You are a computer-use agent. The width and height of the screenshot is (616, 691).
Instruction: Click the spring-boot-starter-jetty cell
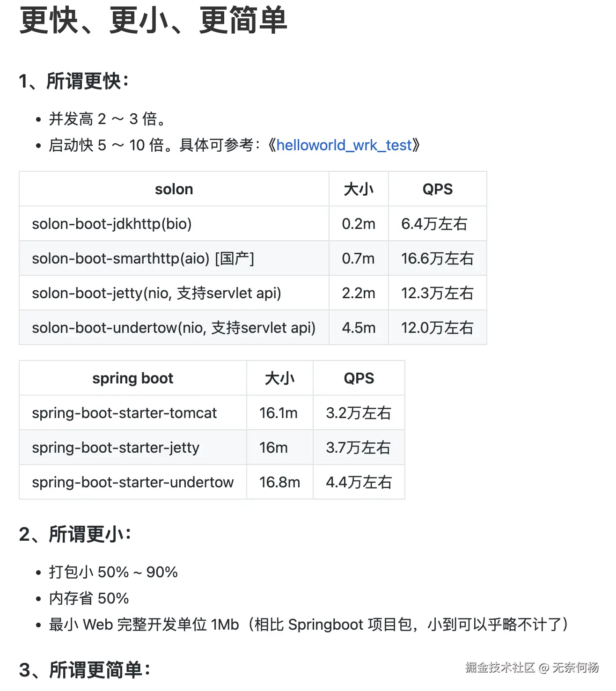[x=116, y=448]
